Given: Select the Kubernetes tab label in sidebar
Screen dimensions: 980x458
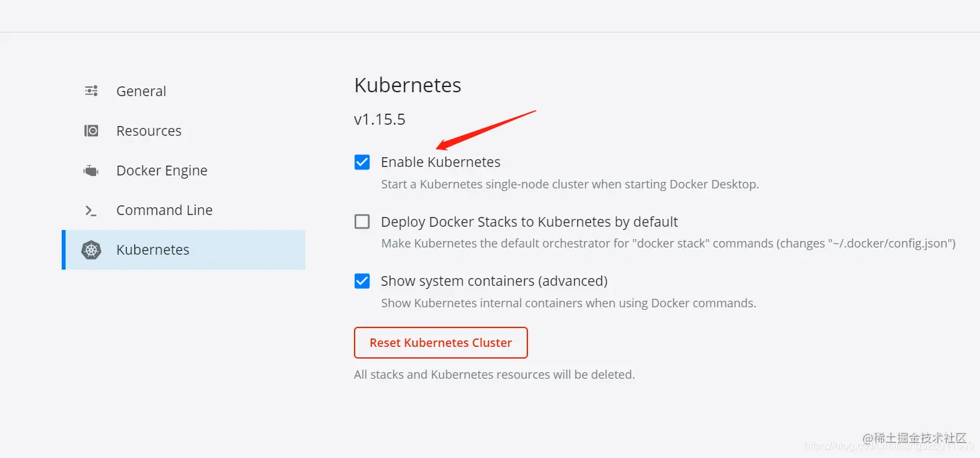Looking at the screenshot, I should click(153, 250).
